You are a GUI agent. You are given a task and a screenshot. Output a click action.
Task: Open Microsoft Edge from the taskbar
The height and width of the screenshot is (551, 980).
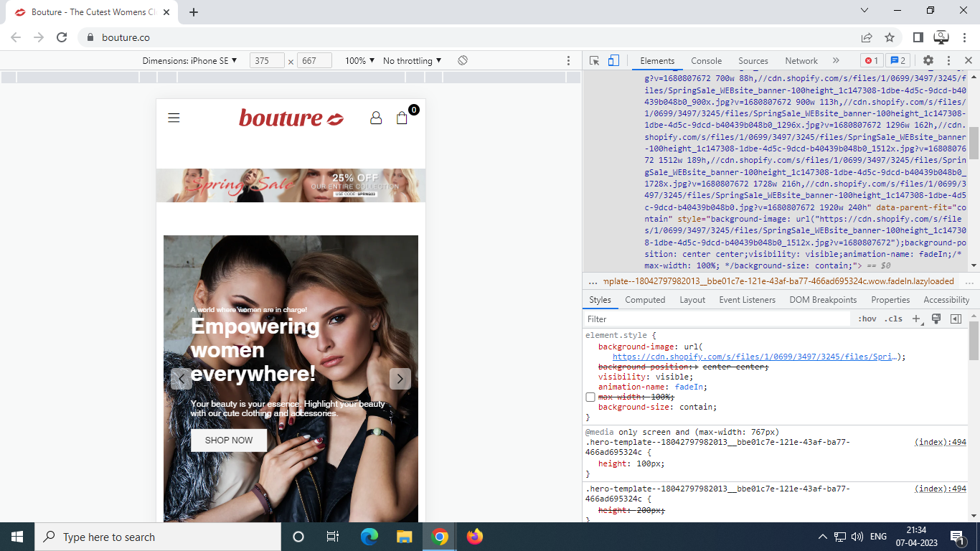coord(369,537)
